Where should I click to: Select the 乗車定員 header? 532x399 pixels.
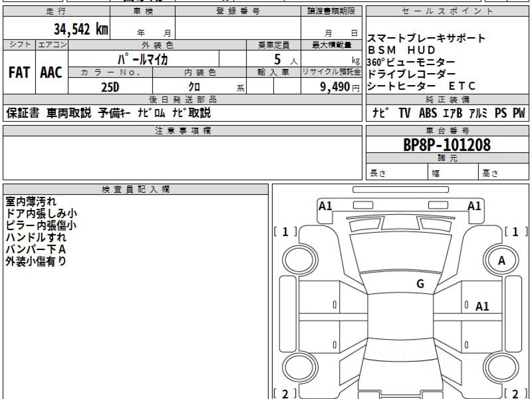(274, 45)
